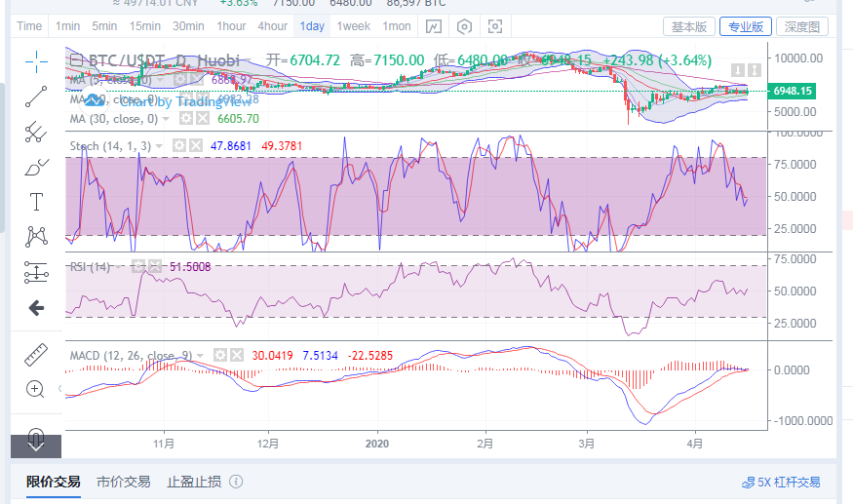Toggle fullscreen chart mode icon
The height and width of the screenshot is (504, 853).
tap(495, 26)
